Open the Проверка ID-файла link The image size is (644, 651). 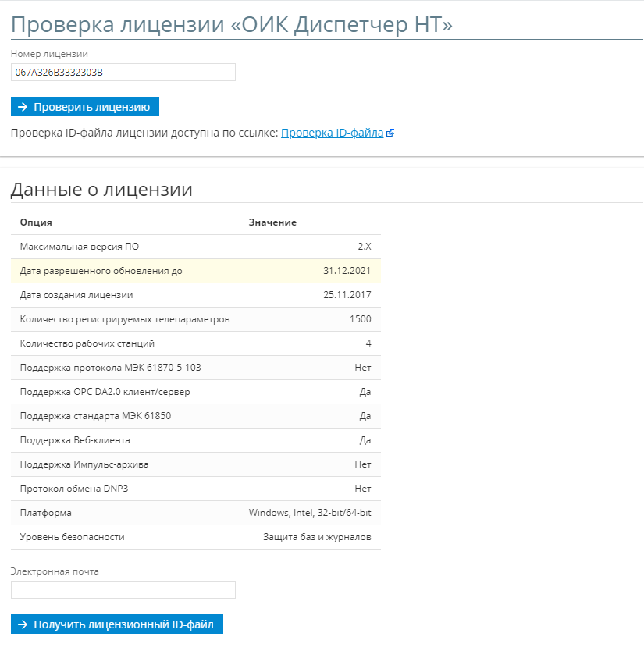(332, 133)
